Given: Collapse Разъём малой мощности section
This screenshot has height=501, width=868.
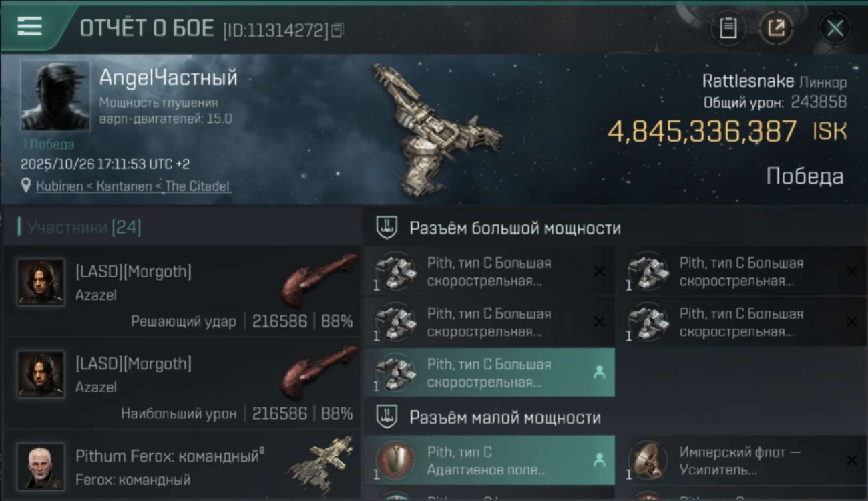Looking at the screenshot, I should [x=387, y=417].
